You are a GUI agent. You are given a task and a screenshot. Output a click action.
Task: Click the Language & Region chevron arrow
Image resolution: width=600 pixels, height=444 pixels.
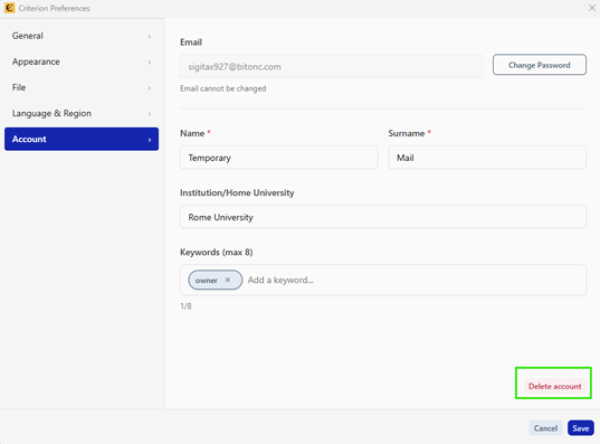tap(150, 114)
